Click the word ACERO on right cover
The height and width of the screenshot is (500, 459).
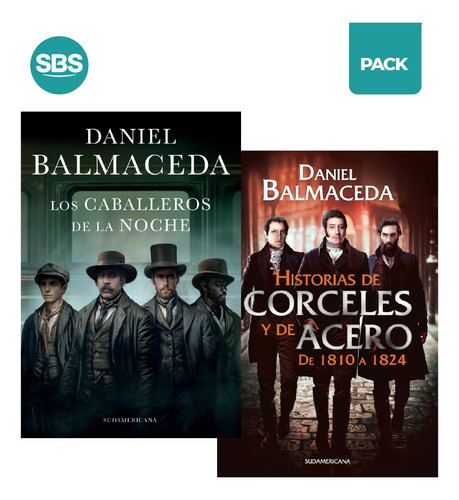pyautogui.click(x=354, y=336)
